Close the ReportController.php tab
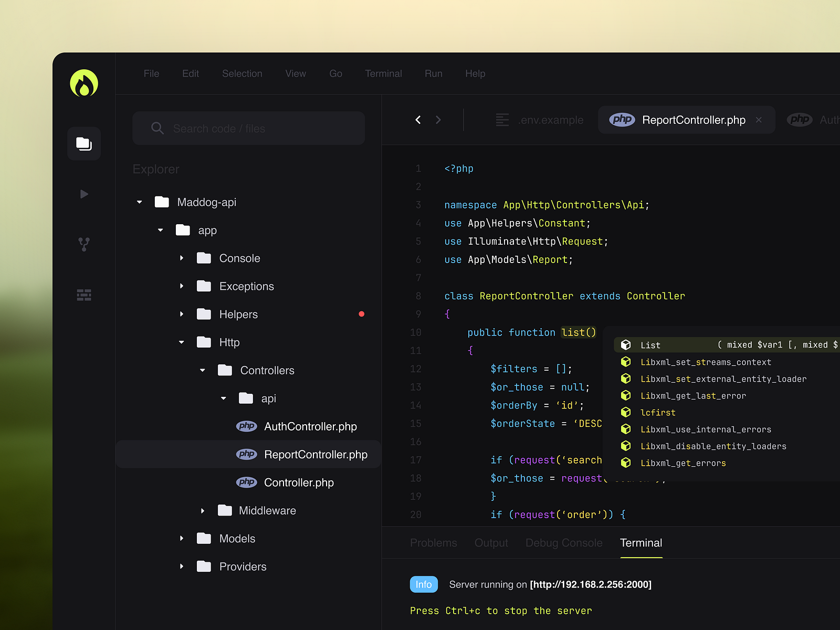The image size is (840, 630). [759, 120]
